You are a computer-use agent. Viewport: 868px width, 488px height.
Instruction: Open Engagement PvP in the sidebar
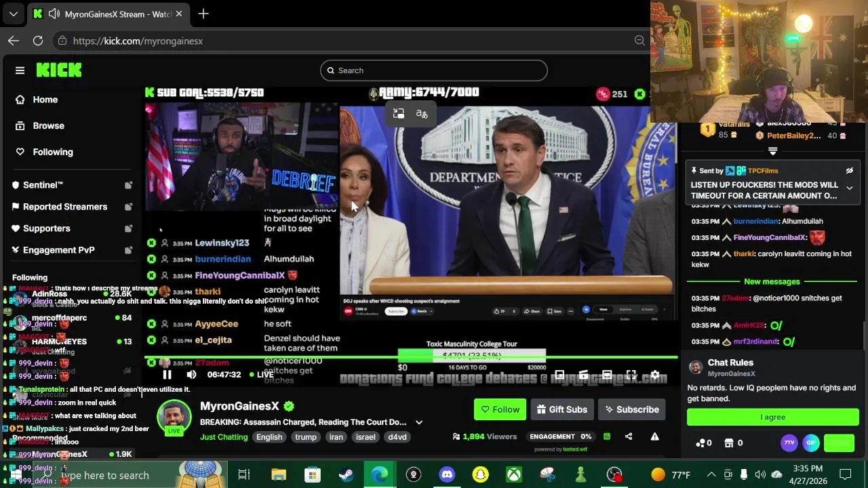click(x=58, y=250)
